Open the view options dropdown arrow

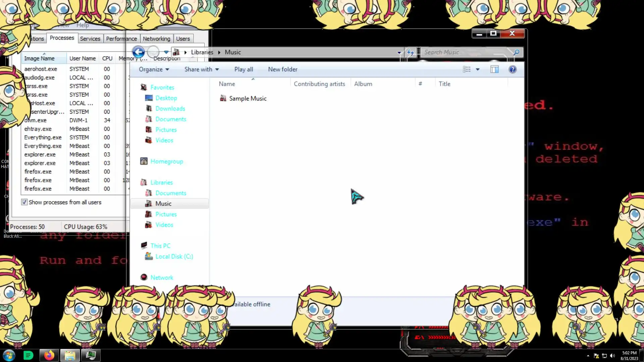point(478,69)
